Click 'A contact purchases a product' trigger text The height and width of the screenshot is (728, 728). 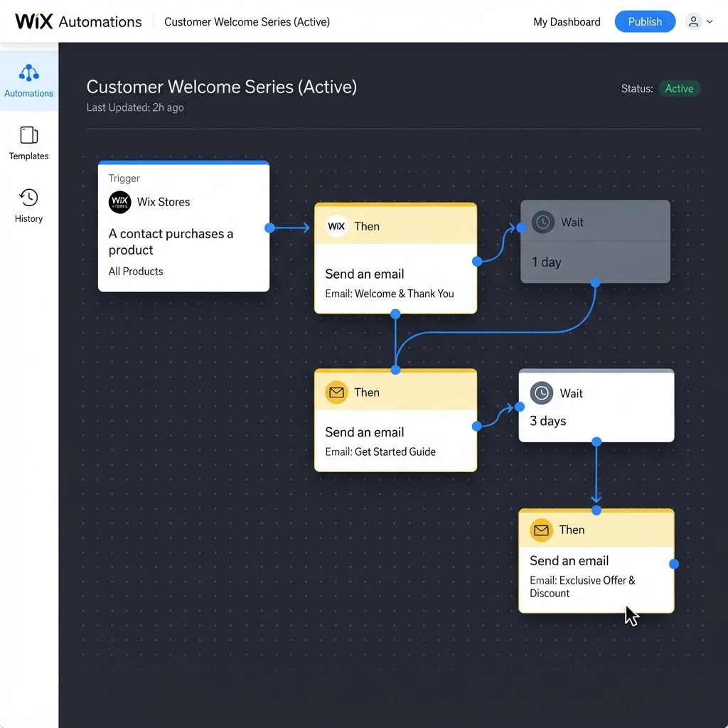[x=171, y=242]
